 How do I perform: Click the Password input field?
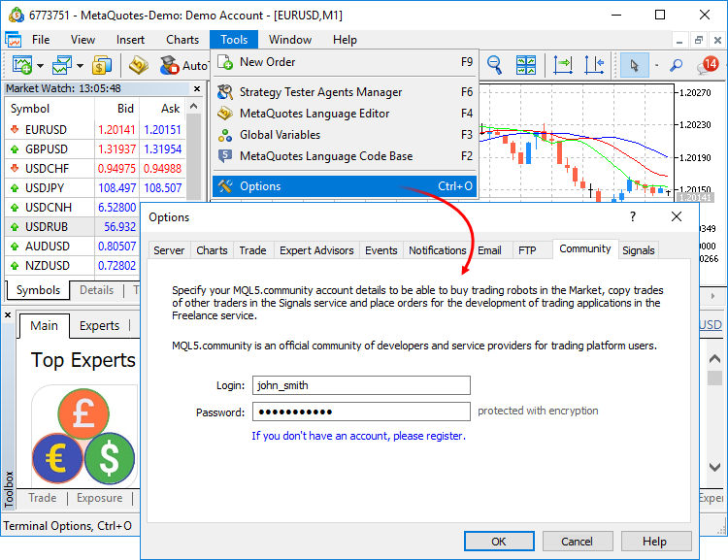click(x=361, y=412)
